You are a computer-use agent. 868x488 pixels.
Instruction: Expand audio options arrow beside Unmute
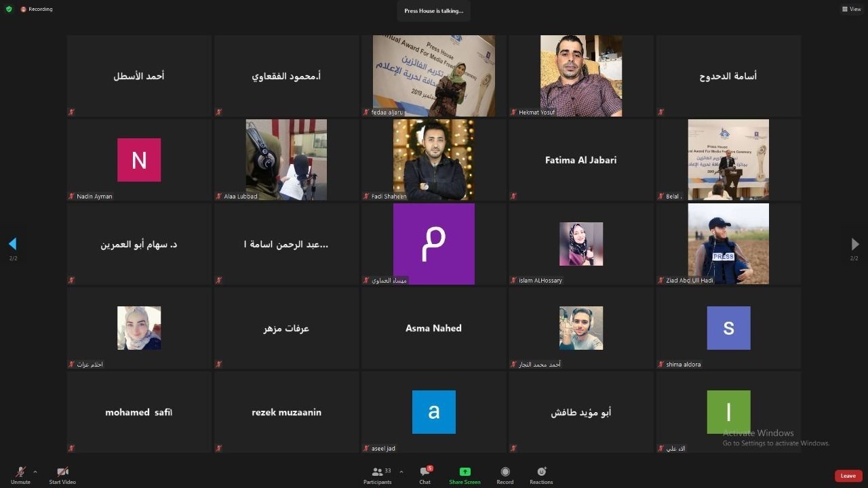click(x=35, y=472)
